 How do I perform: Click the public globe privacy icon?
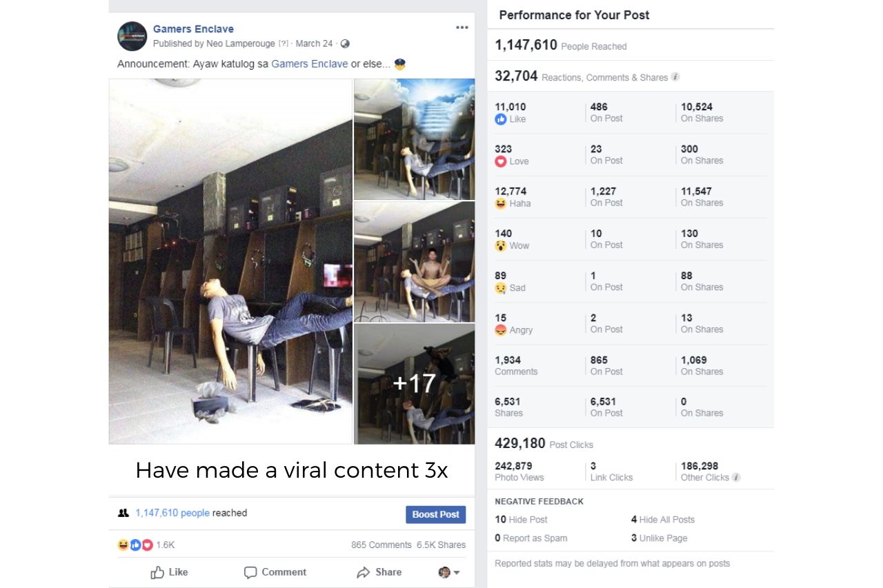pos(345,43)
